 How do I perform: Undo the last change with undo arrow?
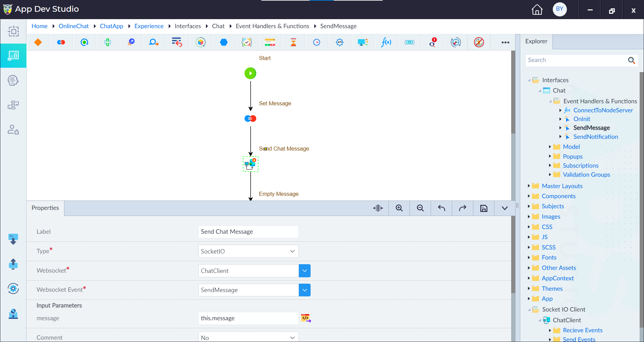441,208
